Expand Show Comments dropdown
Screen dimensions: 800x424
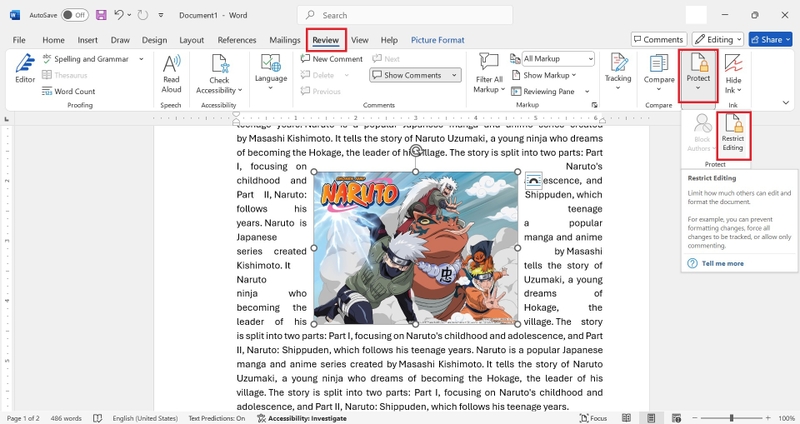(454, 75)
